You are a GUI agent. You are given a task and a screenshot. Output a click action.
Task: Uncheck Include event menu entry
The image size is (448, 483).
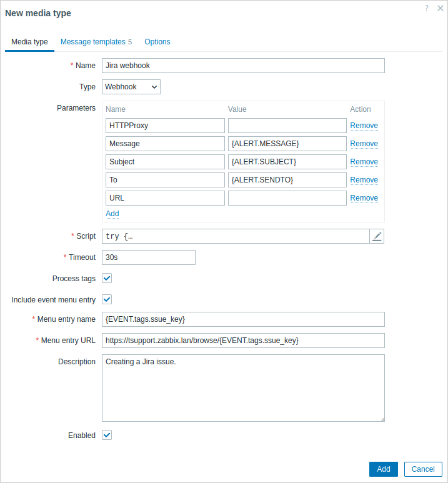tap(107, 299)
